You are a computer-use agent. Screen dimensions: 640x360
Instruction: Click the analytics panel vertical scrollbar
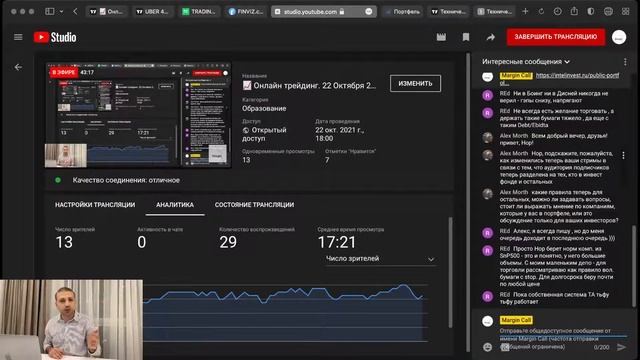(x=451, y=272)
